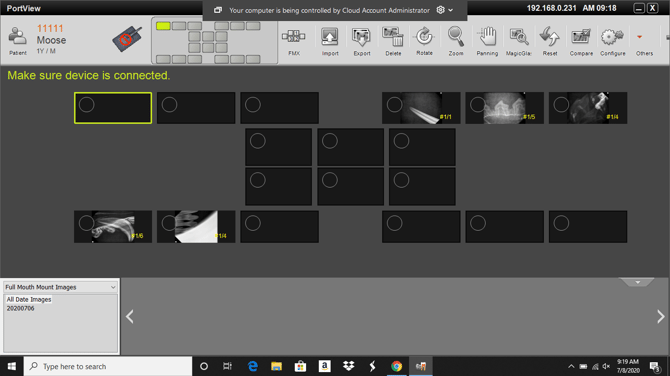Toggle selection circle on #1/5 thumbnail
This screenshot has height=376, width=670.
point(478,104)
